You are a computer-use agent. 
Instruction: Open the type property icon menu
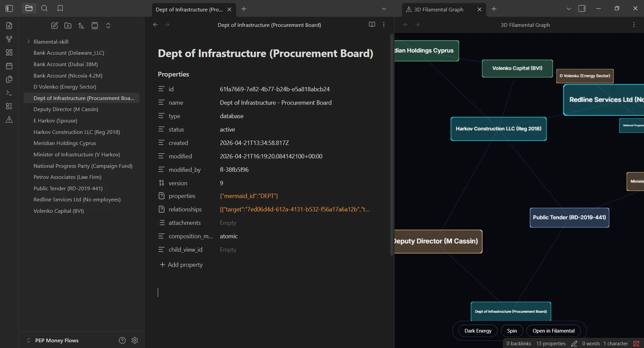pyautogui.click(x=162, y=116)
